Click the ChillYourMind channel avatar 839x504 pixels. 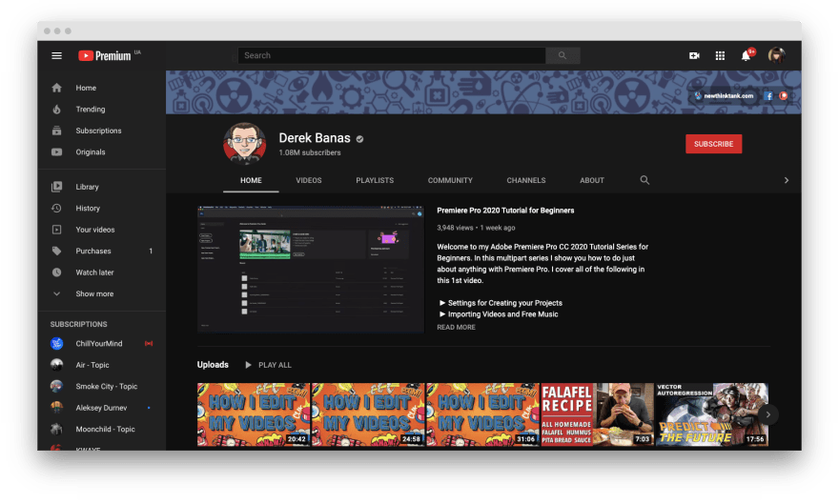click(56, 344)
